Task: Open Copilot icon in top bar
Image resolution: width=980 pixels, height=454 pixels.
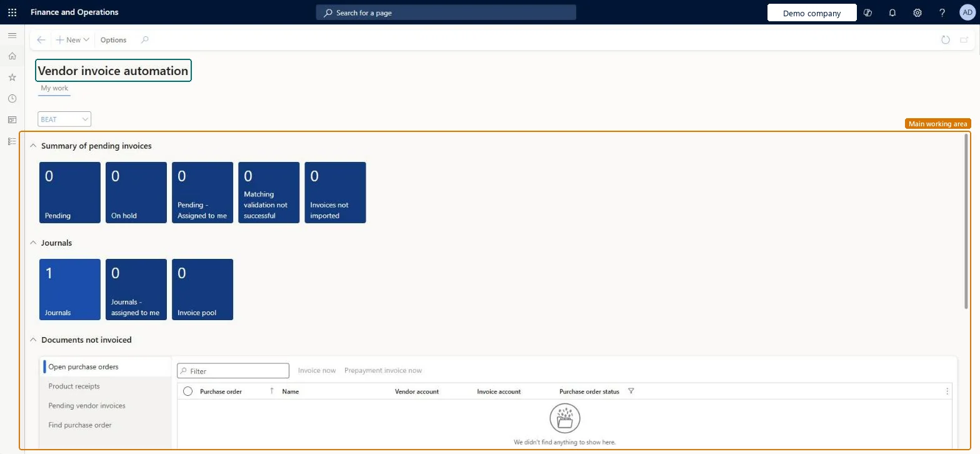Action: (867, 13)
